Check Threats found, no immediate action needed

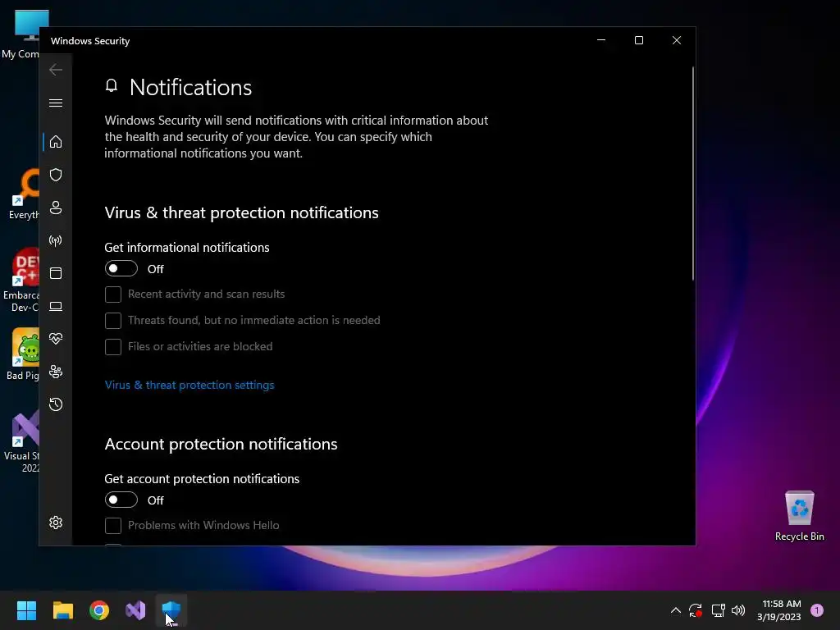[x=113, y=321]
